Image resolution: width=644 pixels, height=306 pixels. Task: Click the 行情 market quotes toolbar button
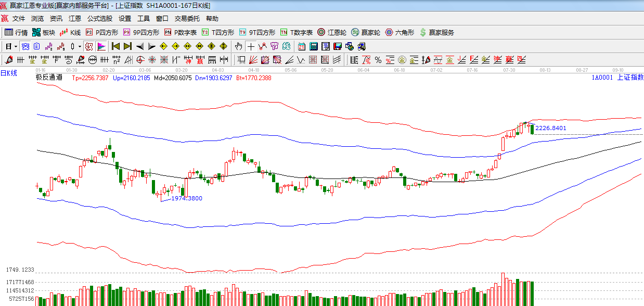pos(16,32)
